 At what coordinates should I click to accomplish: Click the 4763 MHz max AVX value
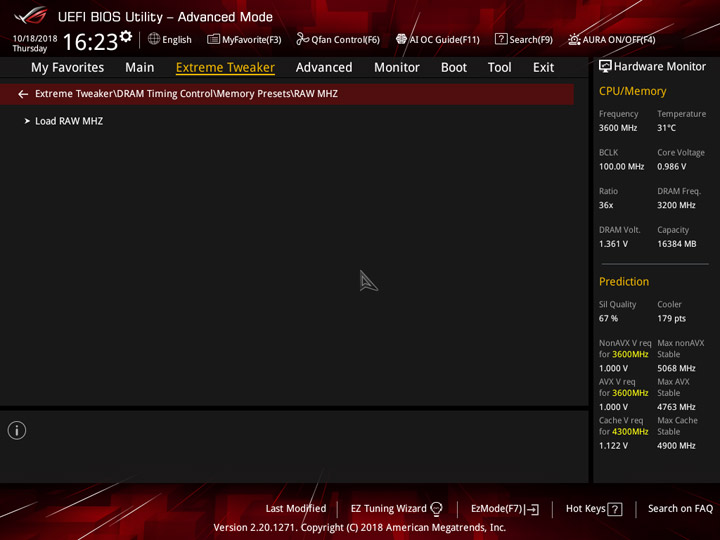point(676,406)
